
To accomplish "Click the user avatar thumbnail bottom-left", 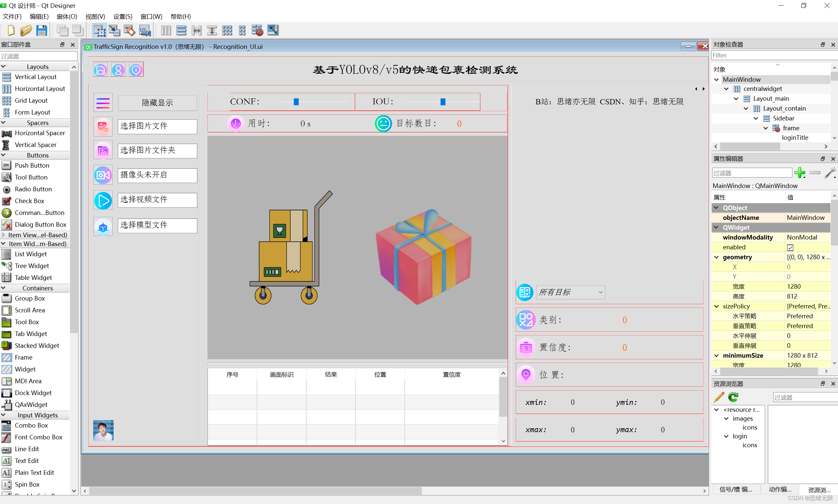I will [x=103, y=430].
